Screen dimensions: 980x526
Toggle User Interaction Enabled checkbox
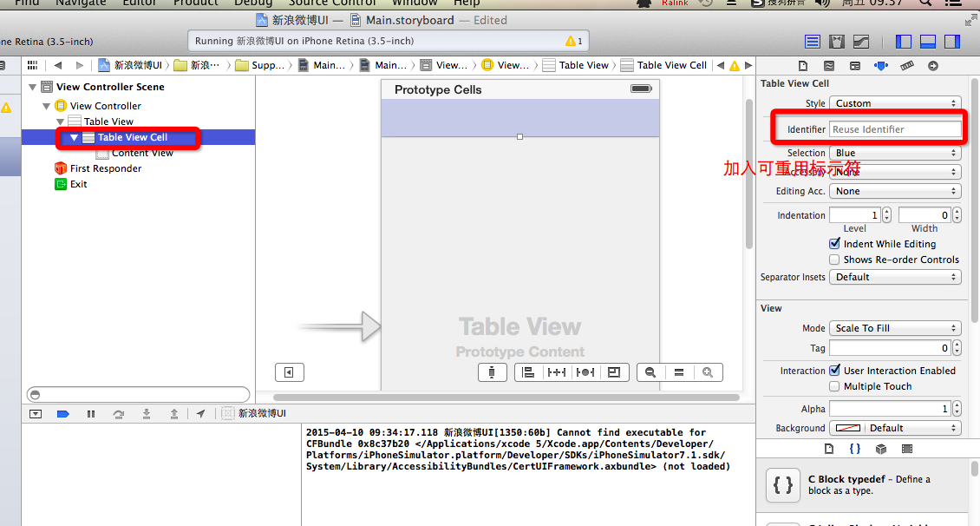834,371
